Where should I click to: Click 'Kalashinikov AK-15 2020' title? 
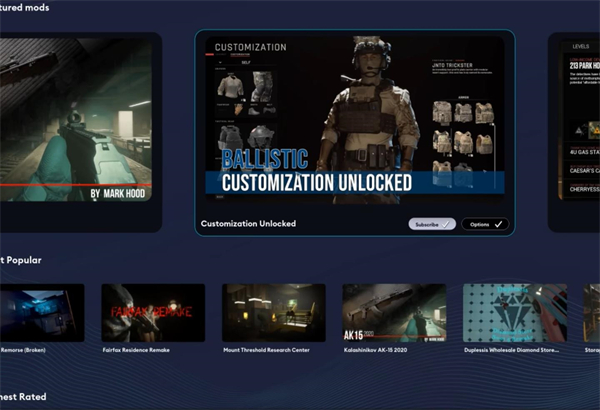(375, 350)
